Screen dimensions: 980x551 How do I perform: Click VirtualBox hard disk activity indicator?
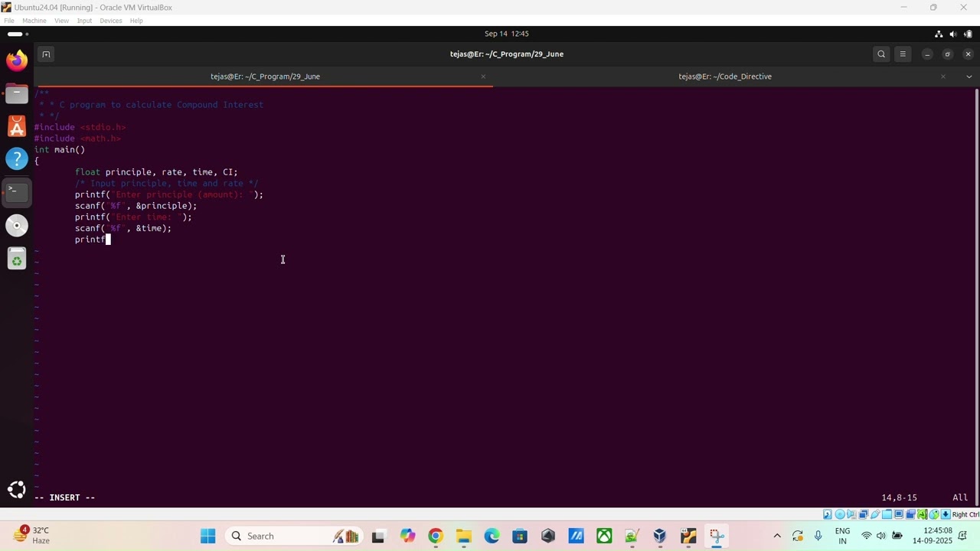[828, 514]
